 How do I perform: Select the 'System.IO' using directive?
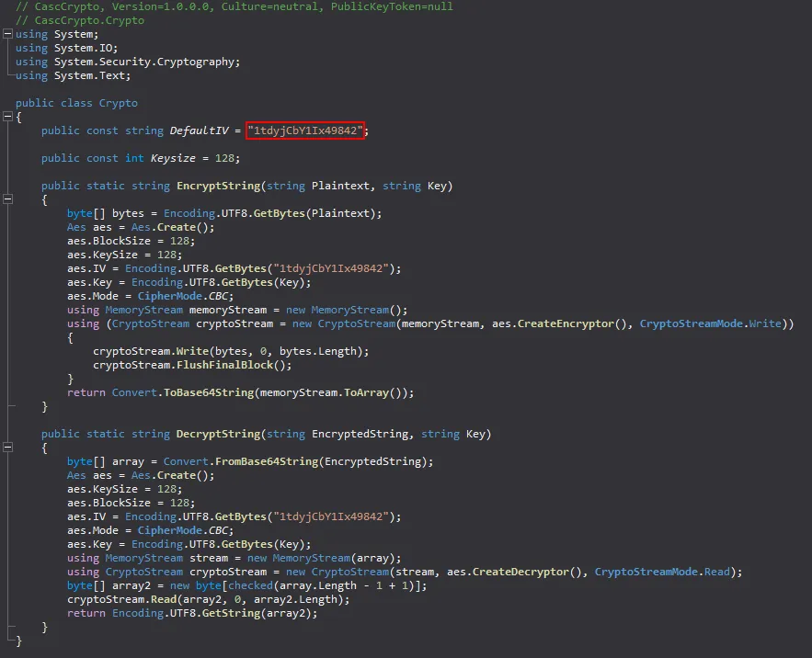pos(83,48)
